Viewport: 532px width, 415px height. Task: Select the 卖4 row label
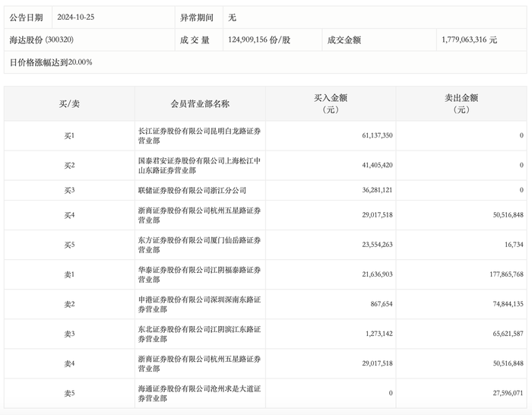(x=69, y=364)
